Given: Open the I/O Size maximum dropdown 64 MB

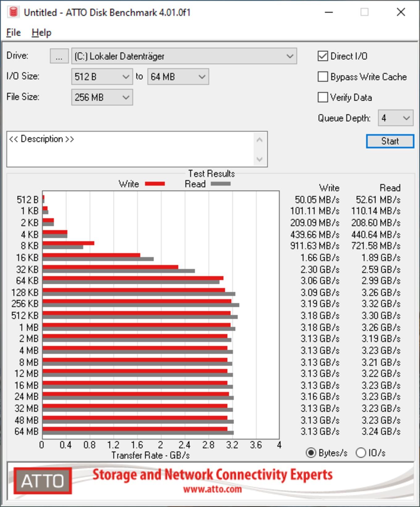Looking at the screenshot, I should tap(178, 77).
